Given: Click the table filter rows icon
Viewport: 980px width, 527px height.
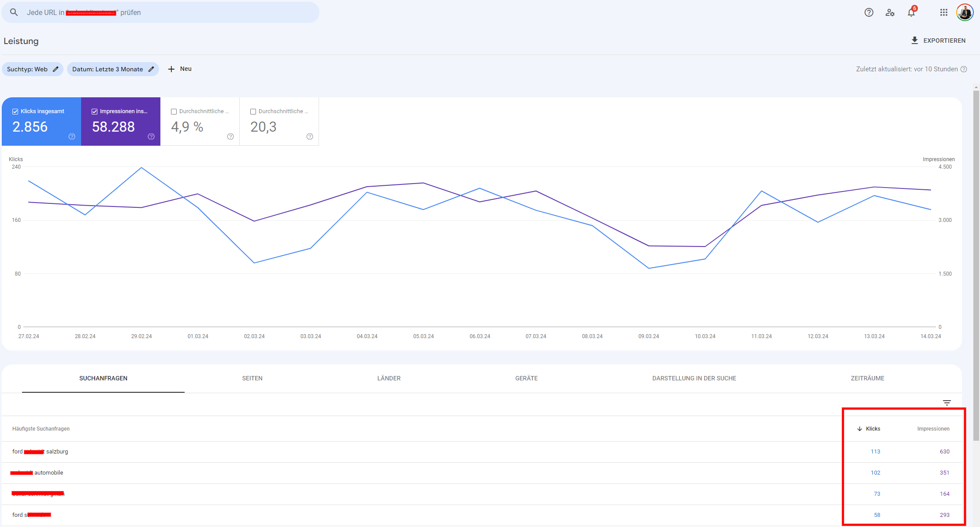Looking at the screenshot, I should click(x=947, y=403).
